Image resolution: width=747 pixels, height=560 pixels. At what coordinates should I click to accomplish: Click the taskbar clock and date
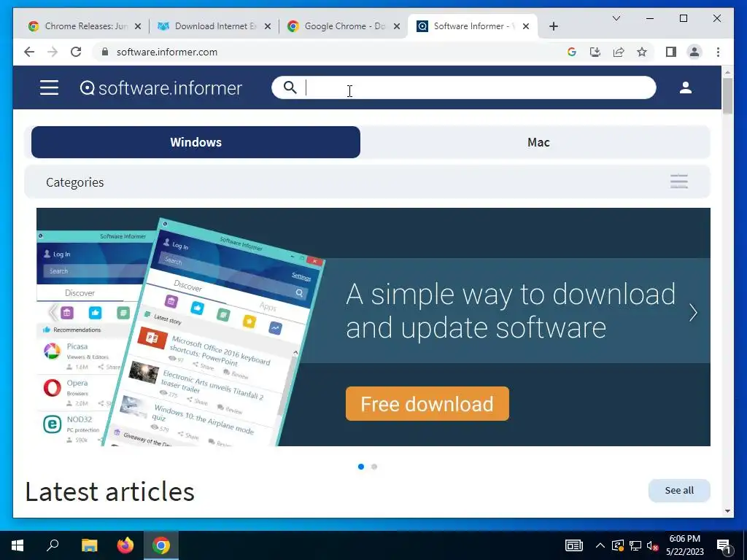coord(684,545)
